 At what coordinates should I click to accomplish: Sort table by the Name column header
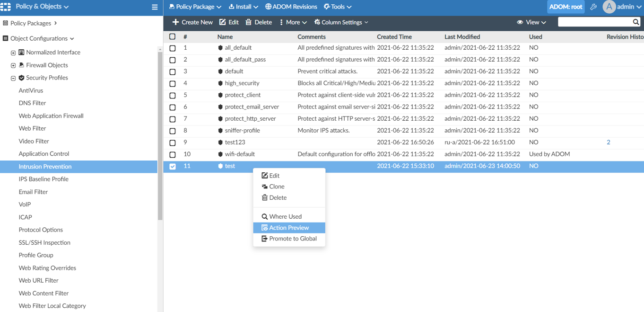point(225,36)
